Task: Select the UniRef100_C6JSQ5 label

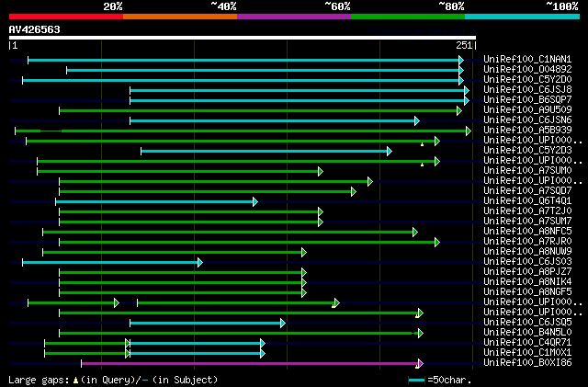Action: tap(527, 323)
